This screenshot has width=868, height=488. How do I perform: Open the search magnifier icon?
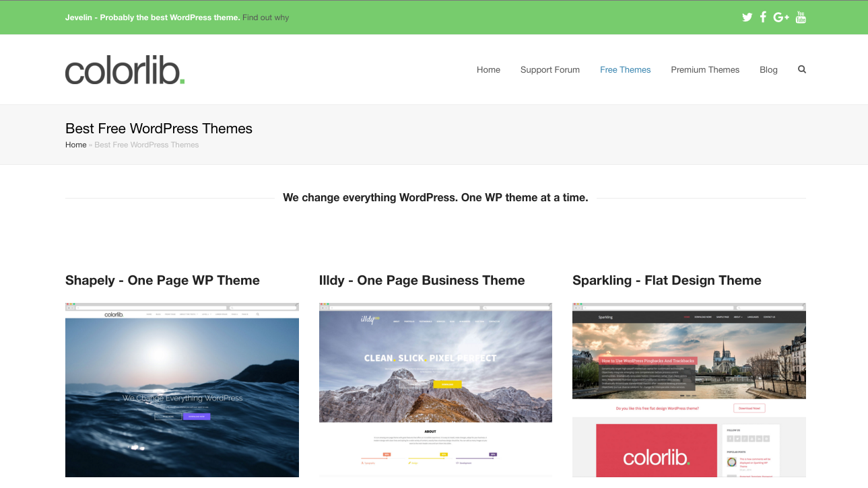(x=802, y=69)
